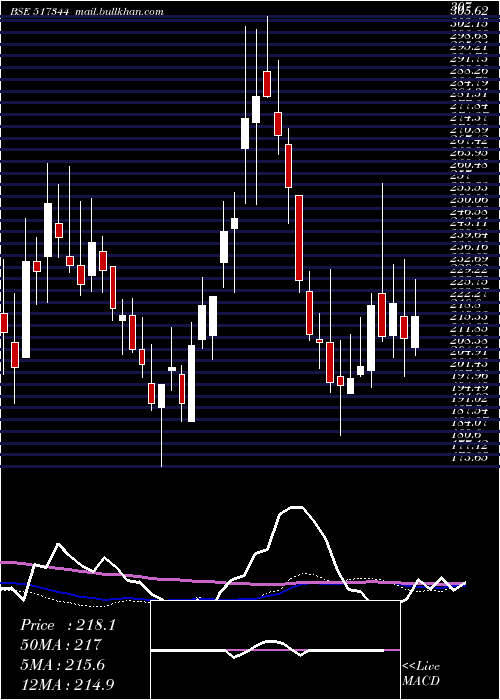
Task: Click the 305.62 price axis label
Action: coord(469,12)
